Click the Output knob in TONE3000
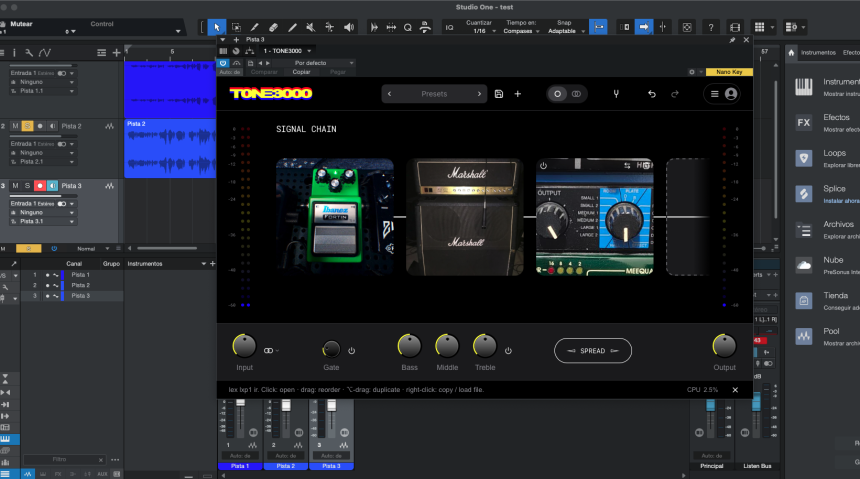This screenshot has width=860, height=479. tap(724, 346)
